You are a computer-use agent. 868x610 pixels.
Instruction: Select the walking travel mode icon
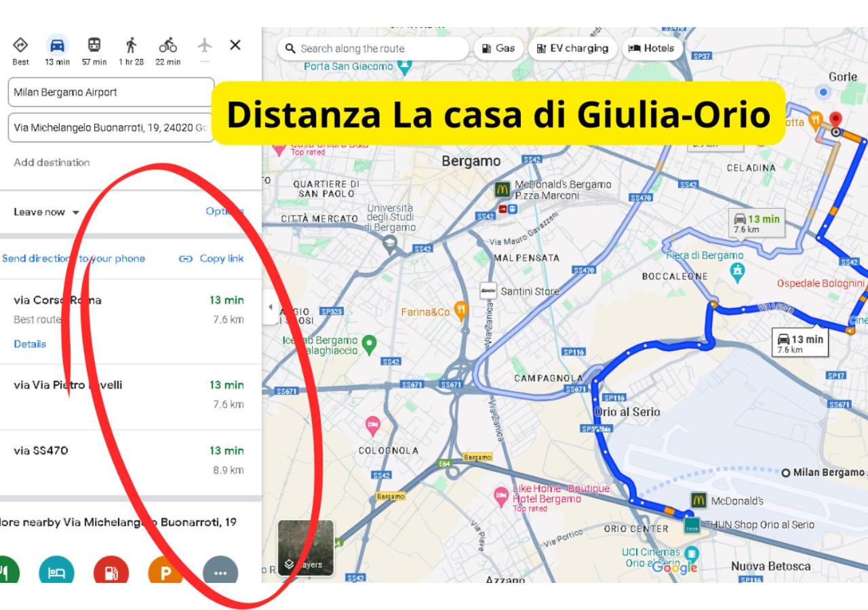tap(131, 45)
